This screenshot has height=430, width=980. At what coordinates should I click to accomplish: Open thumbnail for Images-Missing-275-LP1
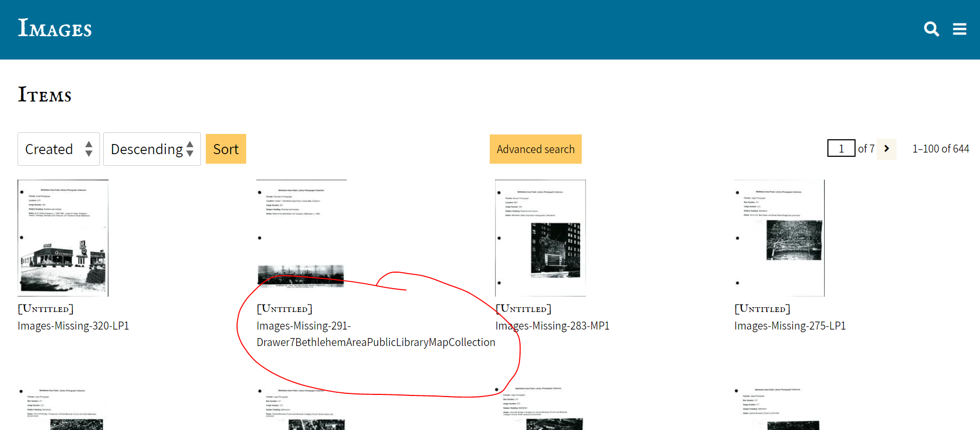[x=779, y=238]
